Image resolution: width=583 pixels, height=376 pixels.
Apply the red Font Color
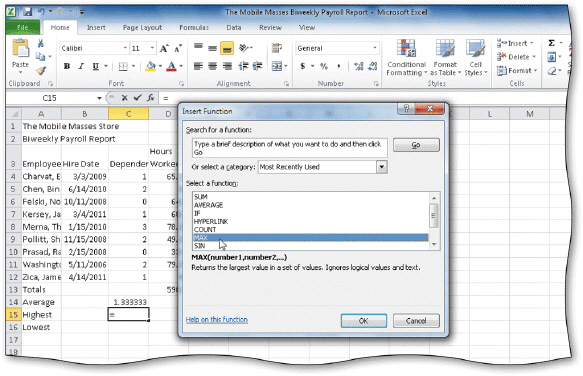pyautogui.click(x=171, y=66)
